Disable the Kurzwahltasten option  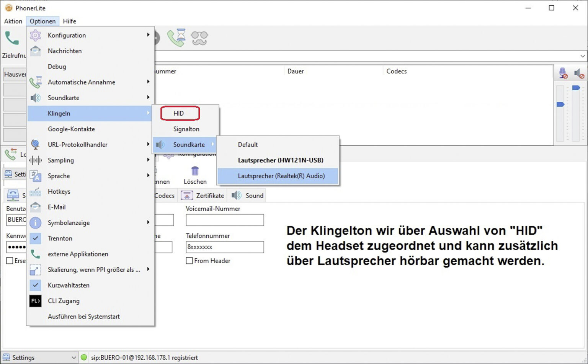click(35, 285)
